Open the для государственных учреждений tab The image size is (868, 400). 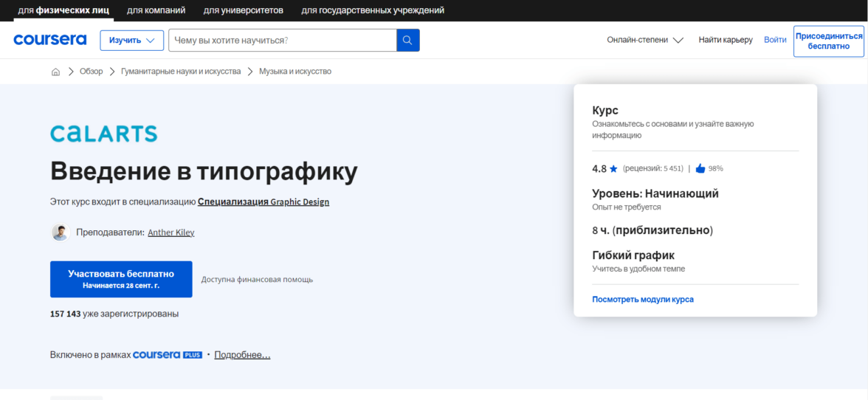tap(373, 10)
